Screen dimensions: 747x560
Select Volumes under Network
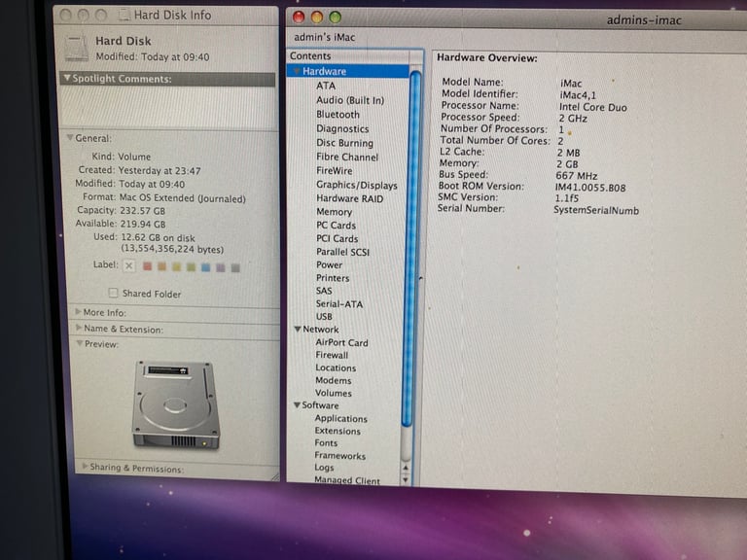(333, 393)
